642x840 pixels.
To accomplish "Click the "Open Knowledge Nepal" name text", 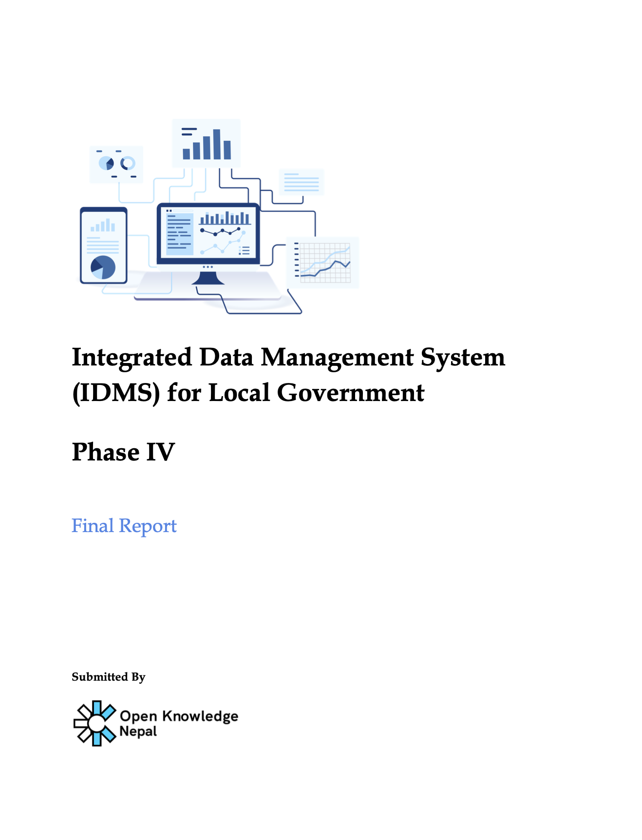I will [x=179, y=724].
